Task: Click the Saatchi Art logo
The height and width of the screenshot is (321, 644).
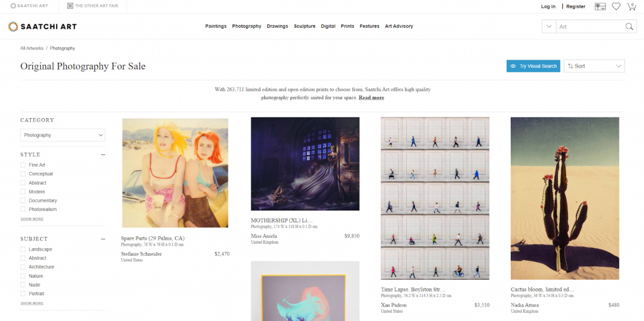Action: click(x=42, y=26)
